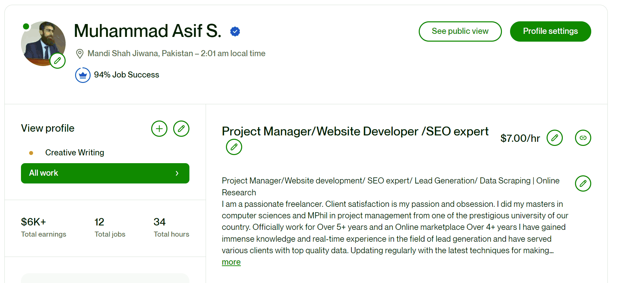This screenshot has width=644, height=283.
Task: Expand All work chevron arrow
Action: tap(177, 173)
